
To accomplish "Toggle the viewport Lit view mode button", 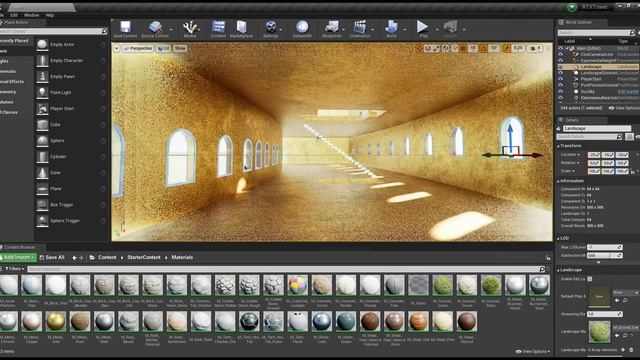I will 164,48.
